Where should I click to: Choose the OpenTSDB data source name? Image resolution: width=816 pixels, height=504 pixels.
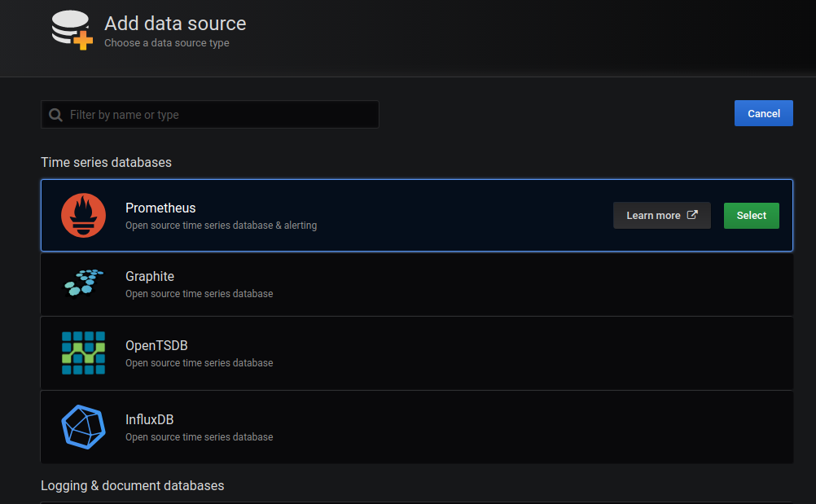click(156, 345)
